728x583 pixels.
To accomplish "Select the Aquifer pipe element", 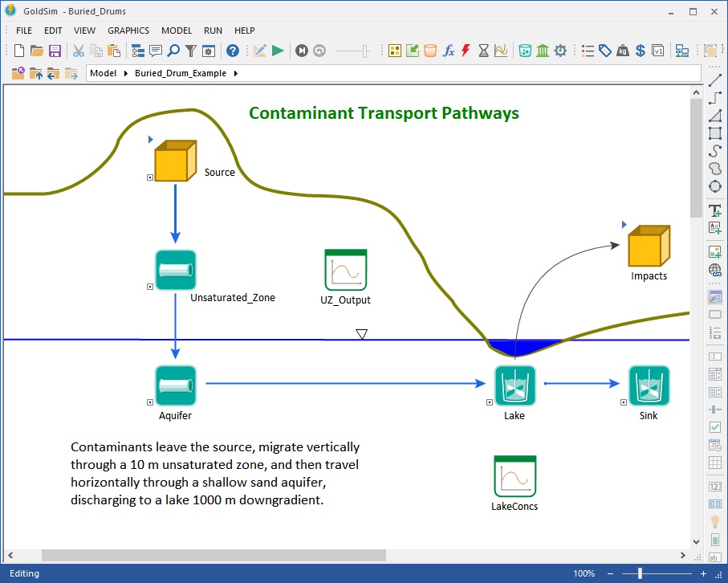I will pos(176,385).
